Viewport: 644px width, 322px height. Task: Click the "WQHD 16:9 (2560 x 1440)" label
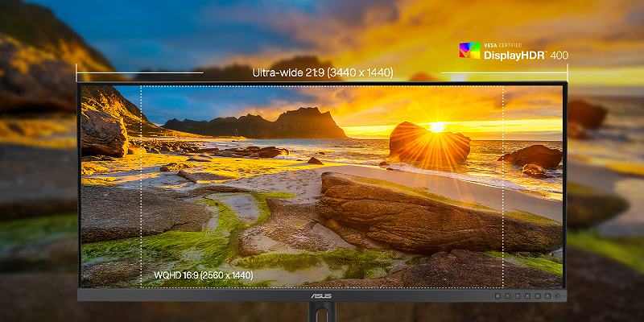click(x=204, y=275)
